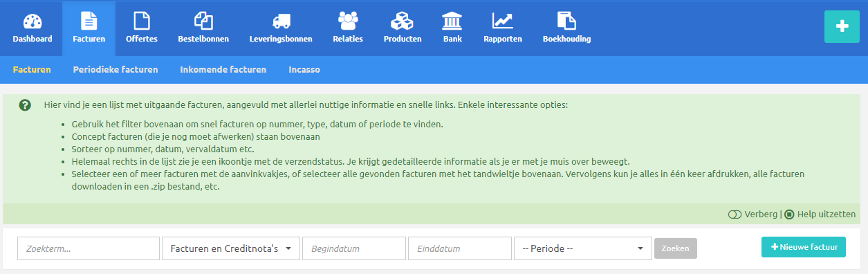Click the green plus quick-add button
868x274 pixels.
coord(842,27)
